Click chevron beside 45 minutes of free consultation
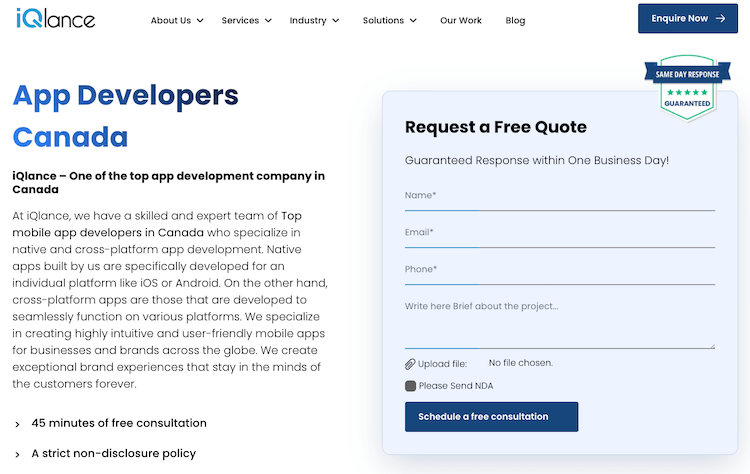The image size is (750, 474). click(17, 424)
